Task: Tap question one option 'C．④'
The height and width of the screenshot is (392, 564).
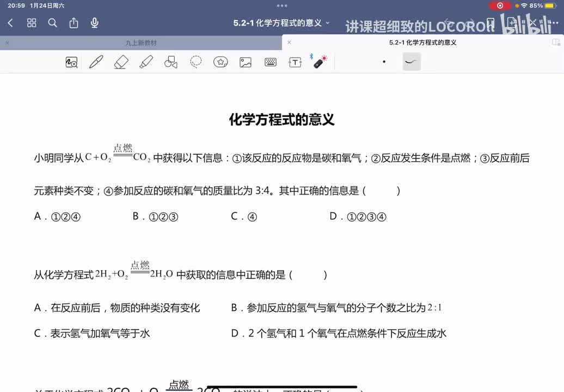Action: tap(244, 217)
